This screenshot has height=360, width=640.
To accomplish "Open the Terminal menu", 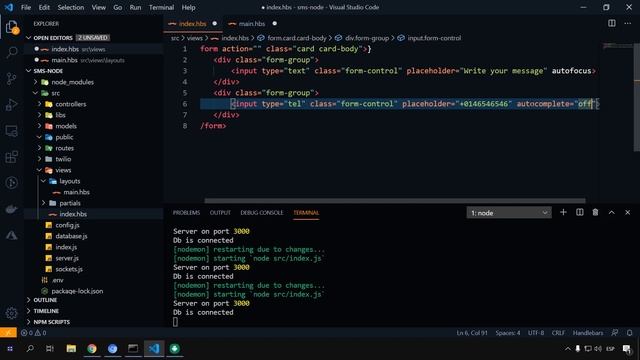I will coord(161,7).
